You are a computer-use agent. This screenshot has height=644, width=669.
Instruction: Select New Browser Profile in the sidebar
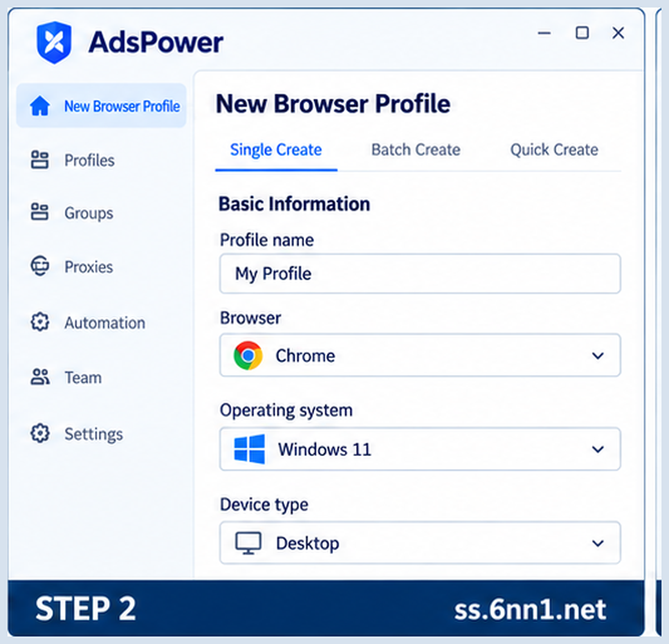(x=101, y=106)
